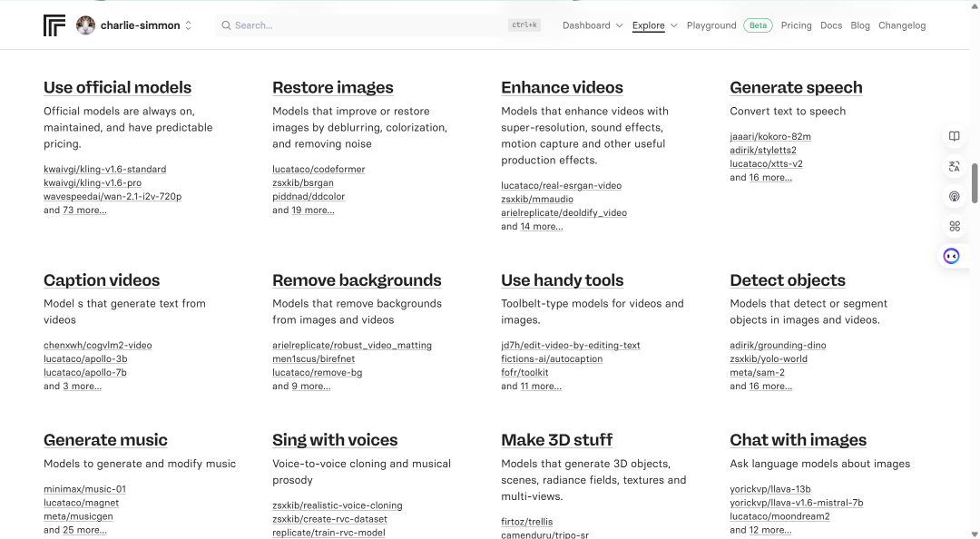Open the Generate speech collection
980x539 pixels.
pyautogui.click(x=796, y=87)
